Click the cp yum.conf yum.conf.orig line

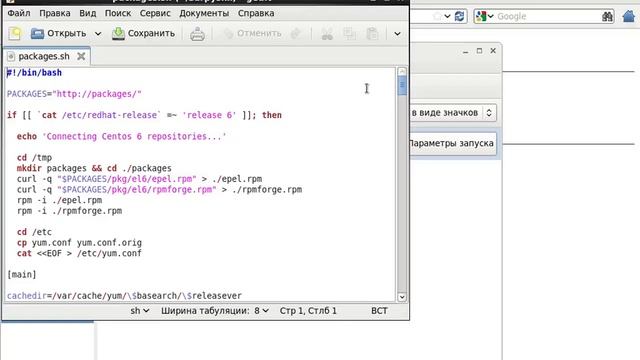click(79, 242)
